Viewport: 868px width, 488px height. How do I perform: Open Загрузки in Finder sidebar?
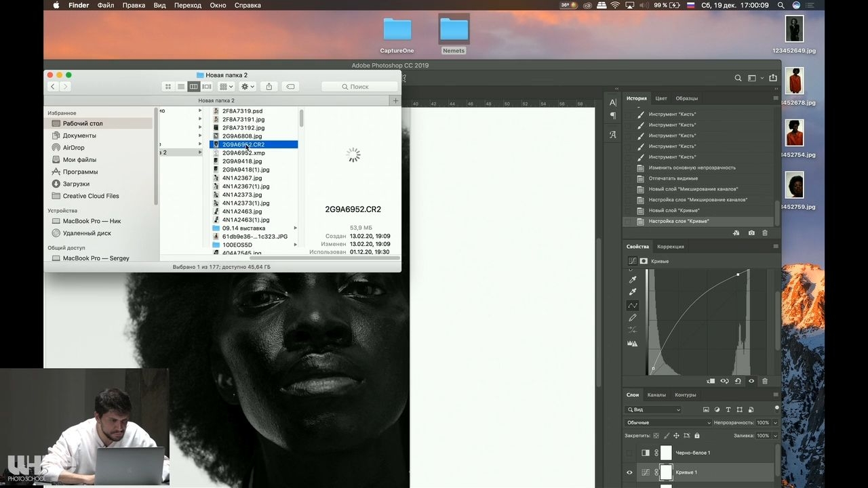pos(76,184)
